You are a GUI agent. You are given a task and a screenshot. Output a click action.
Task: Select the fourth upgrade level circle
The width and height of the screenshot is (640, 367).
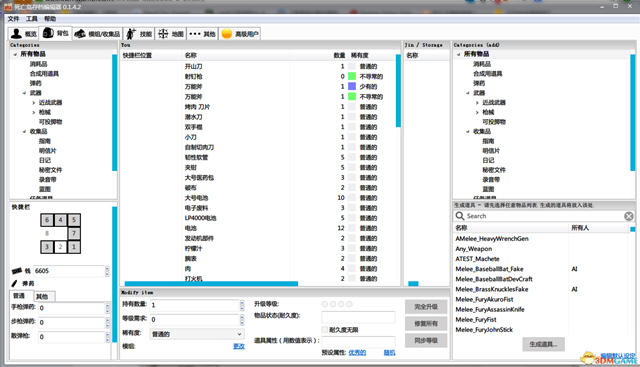[349, 304]
